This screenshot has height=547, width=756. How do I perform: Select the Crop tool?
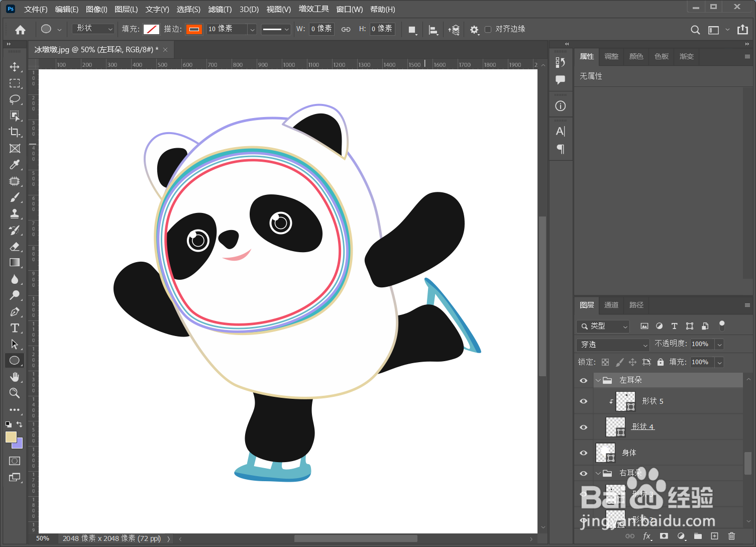click(15, 132)
